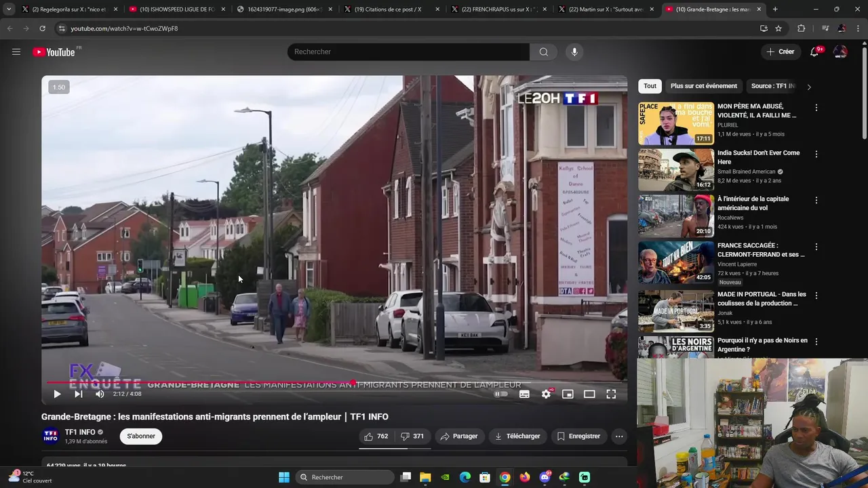
Task: Open the account avatar menu
Action: click(x=840, y=52)
